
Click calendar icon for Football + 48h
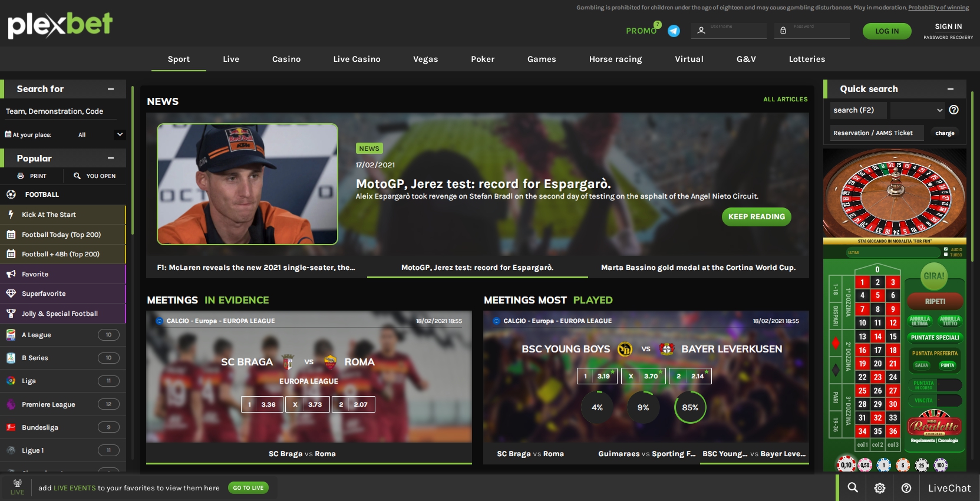pos(11,254)
